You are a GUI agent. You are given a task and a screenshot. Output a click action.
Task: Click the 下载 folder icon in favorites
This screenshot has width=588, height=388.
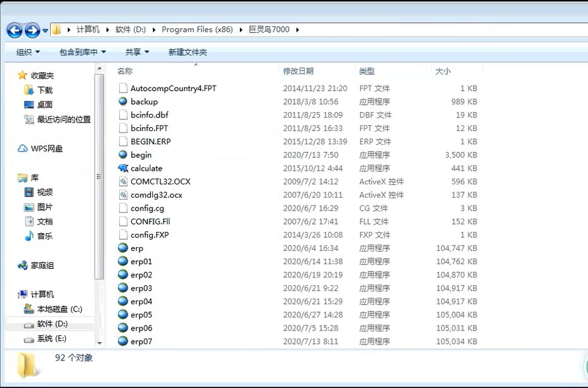tap(28, 90)
